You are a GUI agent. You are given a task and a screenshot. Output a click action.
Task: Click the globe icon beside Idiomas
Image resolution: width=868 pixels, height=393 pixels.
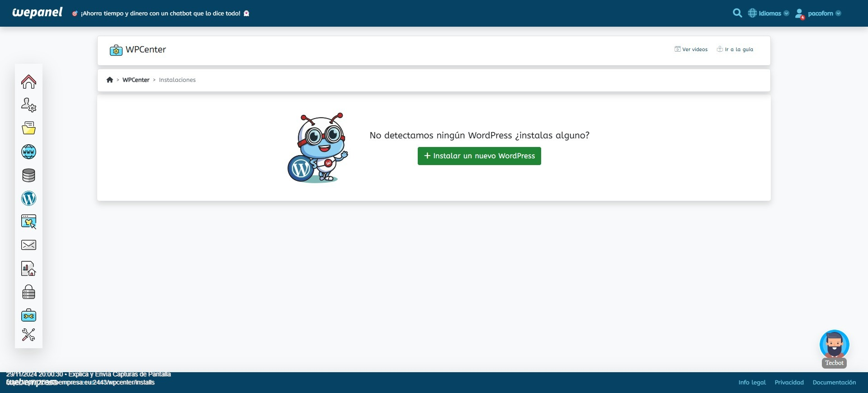point(752,13)
